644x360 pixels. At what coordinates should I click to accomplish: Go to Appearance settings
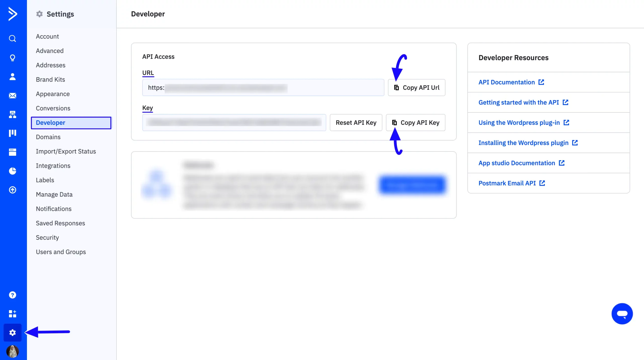click(x=53, y=94)
